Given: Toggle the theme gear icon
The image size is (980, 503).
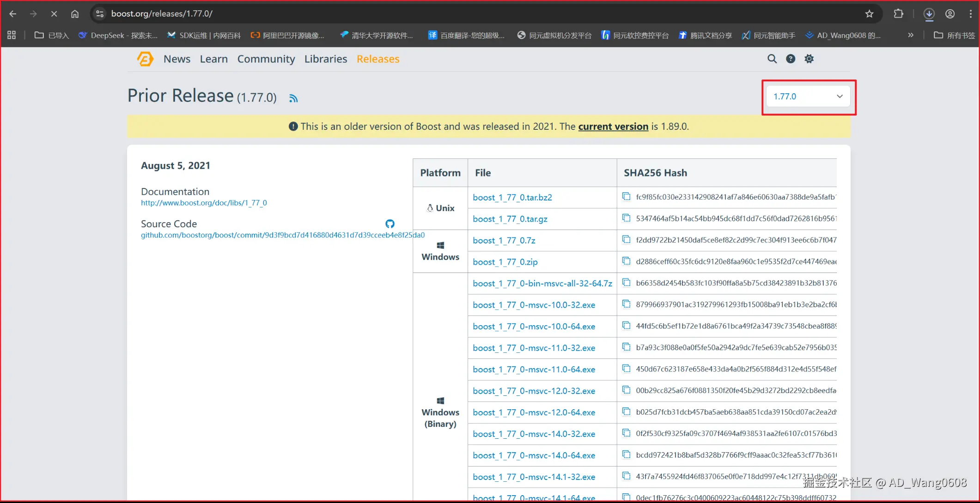Looking at the screenshot, I should 809,59.
